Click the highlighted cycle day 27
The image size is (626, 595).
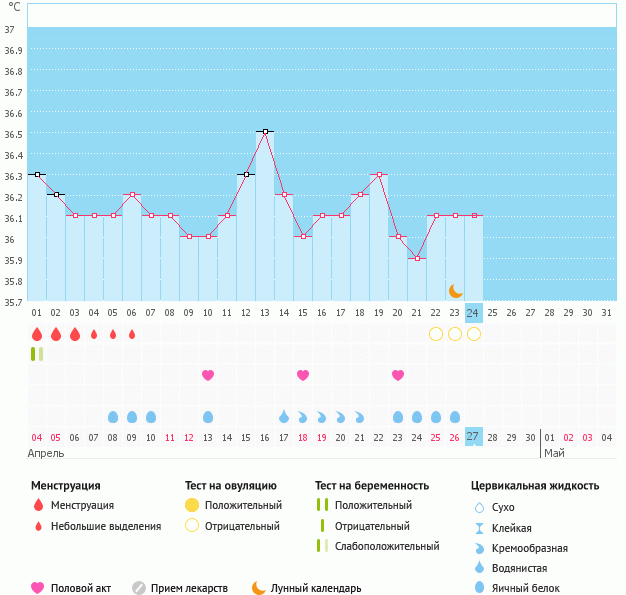473,437
